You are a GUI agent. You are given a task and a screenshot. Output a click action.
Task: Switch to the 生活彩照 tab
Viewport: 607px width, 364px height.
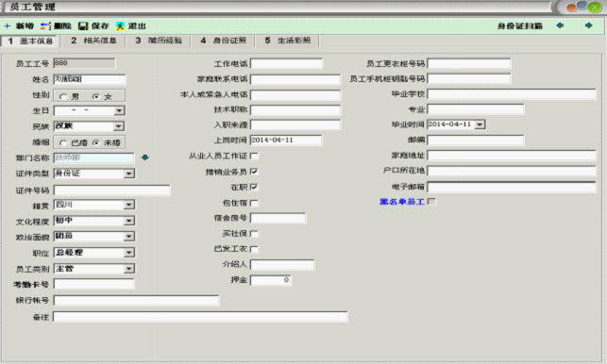pyautogui.click(x=287, y=41)
